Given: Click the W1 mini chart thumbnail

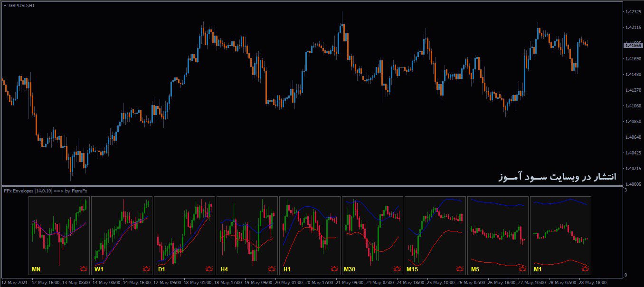Looking at the screenshot, I should tap(122, 235).
